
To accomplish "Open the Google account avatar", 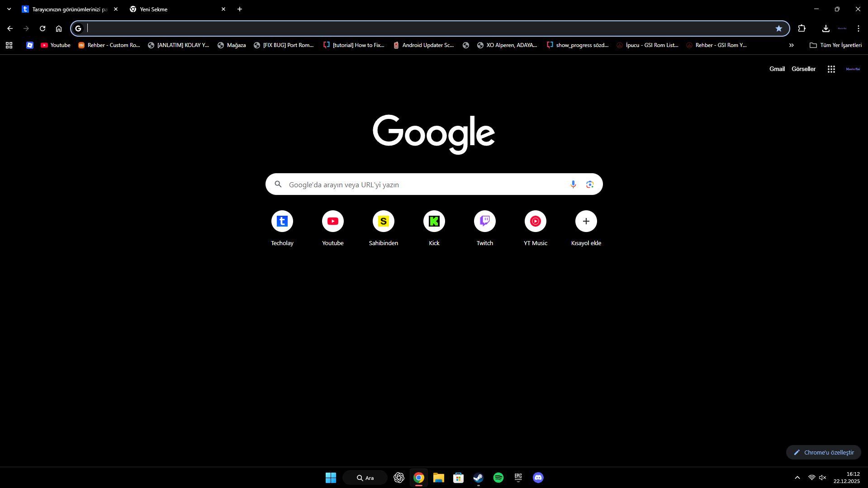I will 853,69.
